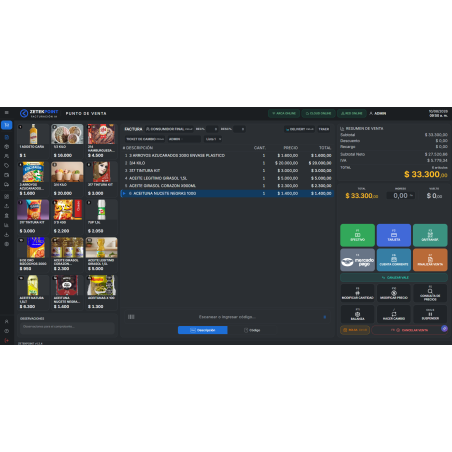Click the ZetekPoint logo
452x452 pixels.
[x=38, y=114]
